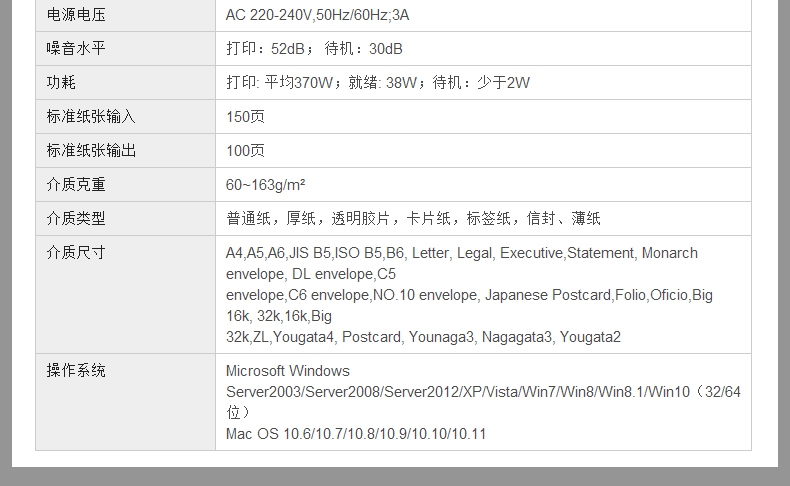Screen dimensions: 790x486
Task: Click the 操作系统 row label
Action: [x=76, y=370]
